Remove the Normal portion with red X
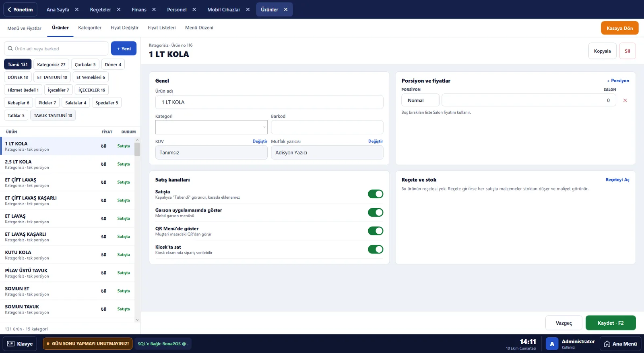Image resolution: width=644 pixels, height=353 pixels. 625,100
